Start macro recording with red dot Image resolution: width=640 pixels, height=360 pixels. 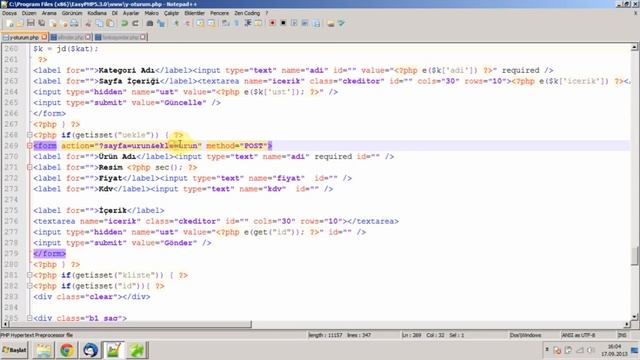pyautogui.click(x=272, y=23)
